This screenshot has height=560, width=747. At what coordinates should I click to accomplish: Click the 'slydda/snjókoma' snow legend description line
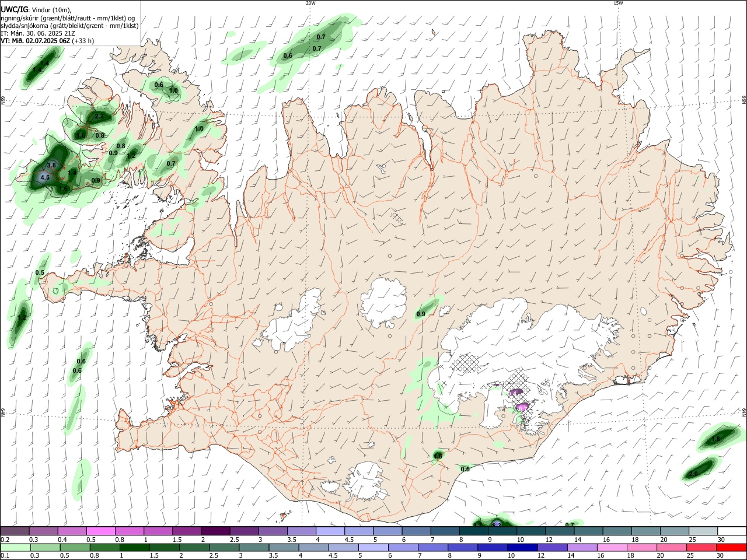(x=69, y=26)
